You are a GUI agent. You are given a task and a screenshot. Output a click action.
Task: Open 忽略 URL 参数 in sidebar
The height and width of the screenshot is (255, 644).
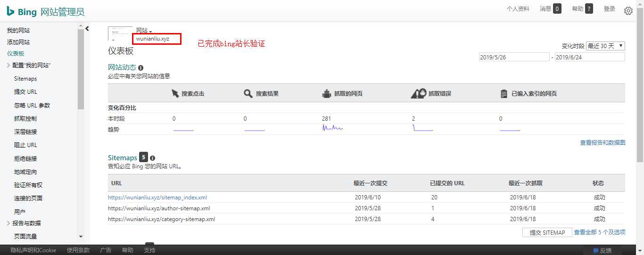32,105
